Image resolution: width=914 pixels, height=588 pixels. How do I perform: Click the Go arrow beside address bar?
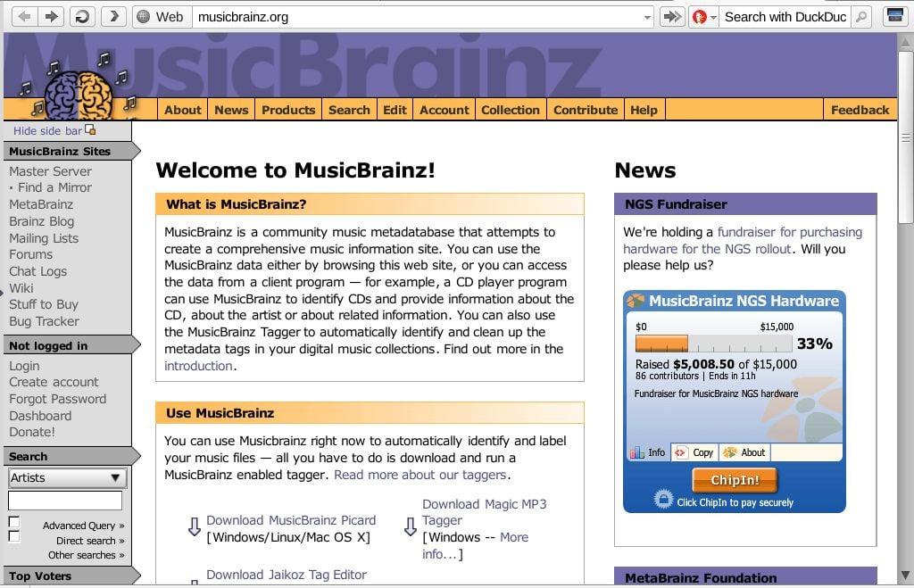pos(672,16)
